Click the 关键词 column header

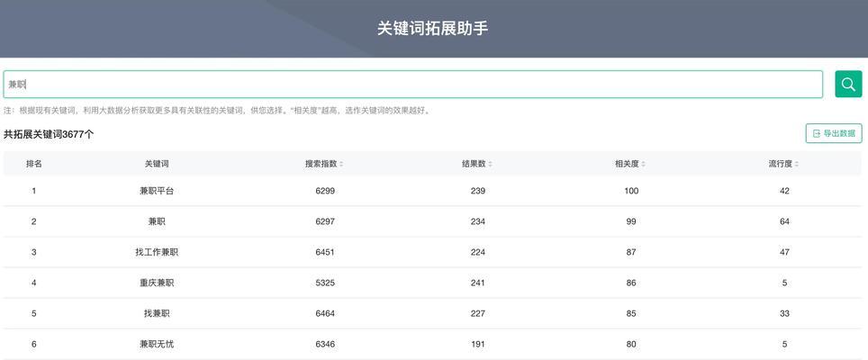[x=157, y=164]
